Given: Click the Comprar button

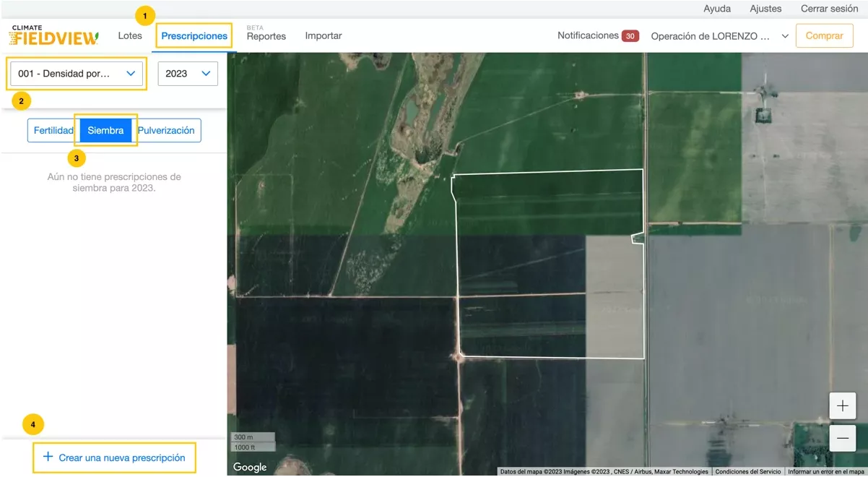Looking at the screenshot, I should point(824,35).
